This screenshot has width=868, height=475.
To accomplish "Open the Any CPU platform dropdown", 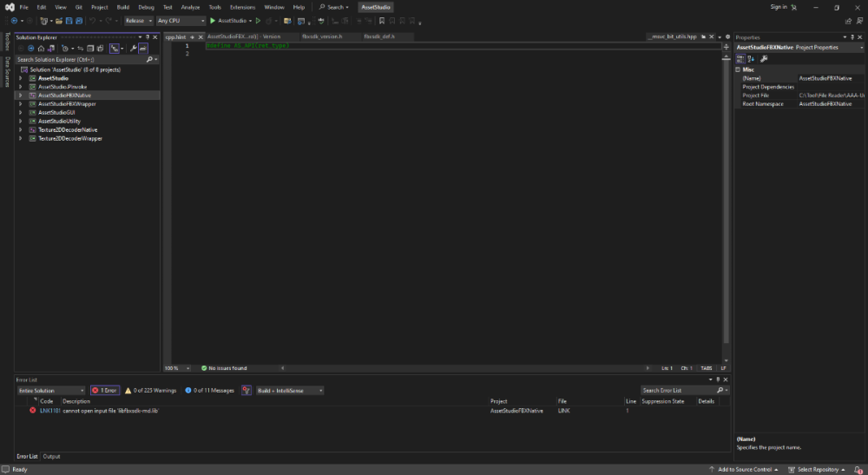I will [181, 21].
